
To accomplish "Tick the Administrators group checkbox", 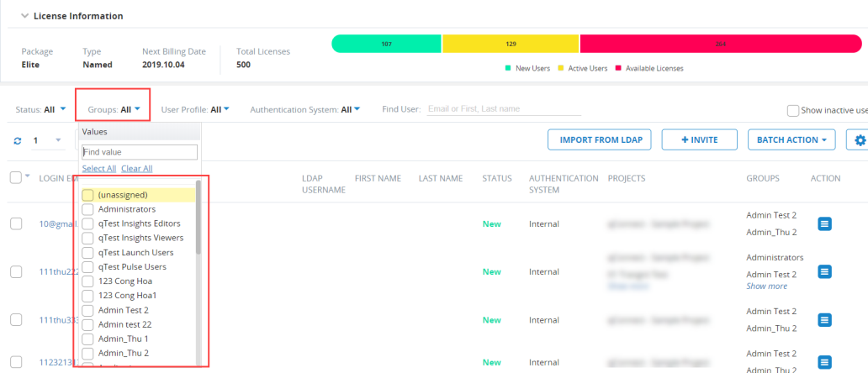I will pyautogui.click(x=87, y=209).
